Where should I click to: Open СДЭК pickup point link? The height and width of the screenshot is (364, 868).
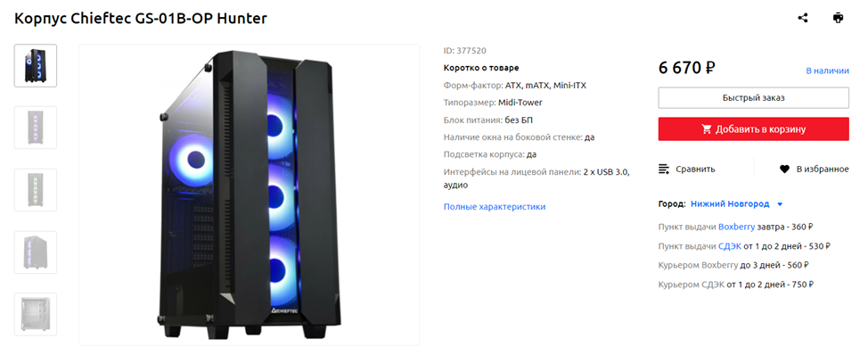[730, 246]
